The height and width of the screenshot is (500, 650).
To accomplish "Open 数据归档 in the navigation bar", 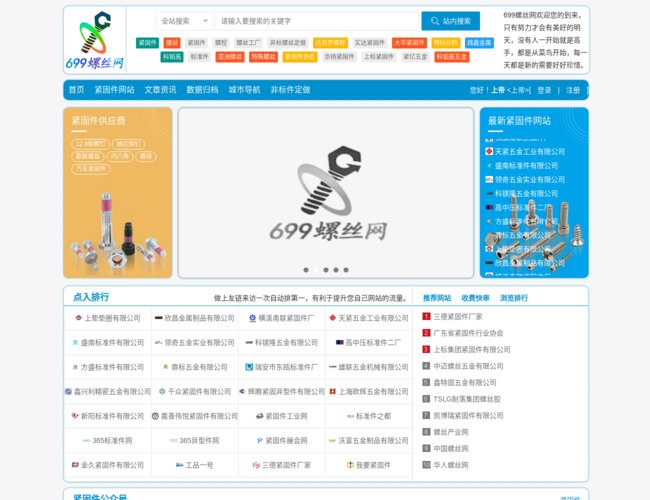I will coord(202,90).
